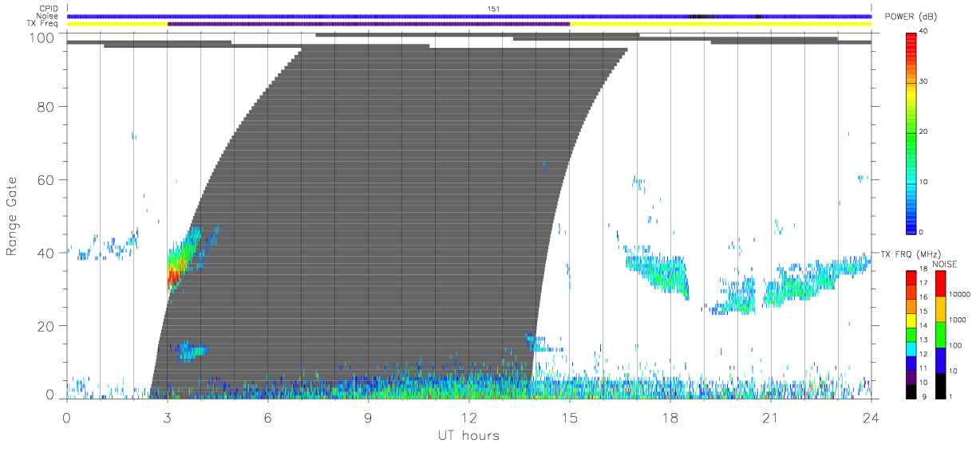
Task: Click the 14 label on the TX FRQ scale
Action: click(x=924, y=325)
